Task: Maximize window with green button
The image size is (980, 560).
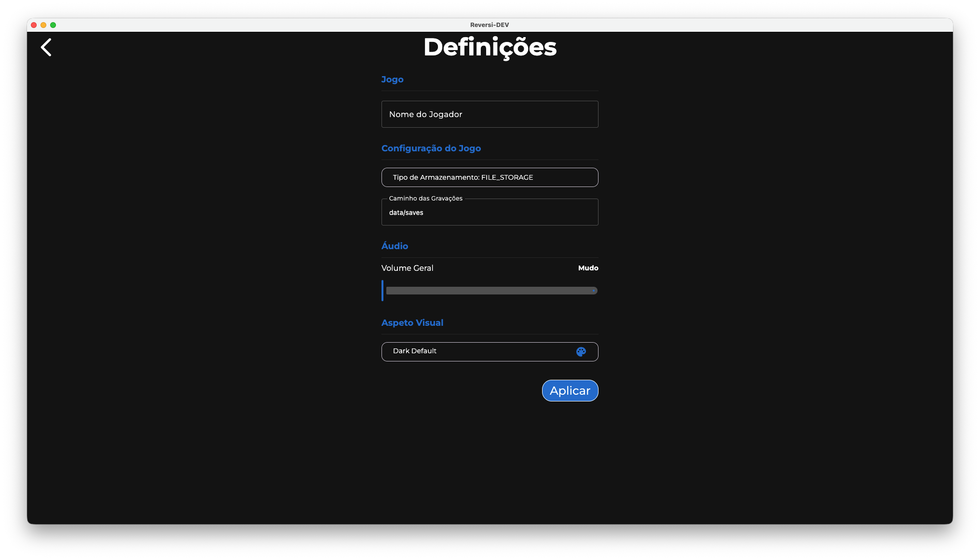Action: tap(53, 25)
